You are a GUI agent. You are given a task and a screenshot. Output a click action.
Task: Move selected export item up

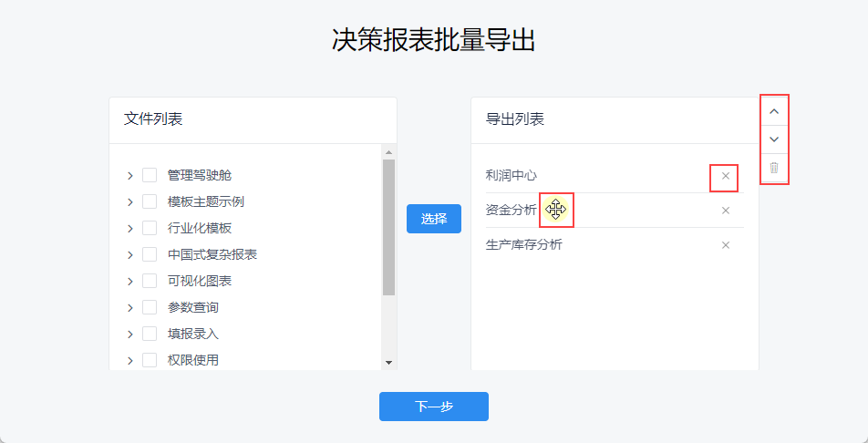click(x=774, y=111)
